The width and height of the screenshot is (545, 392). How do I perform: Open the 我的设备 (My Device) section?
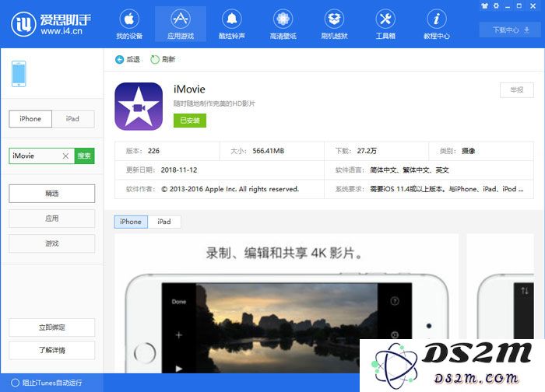point(129,24)
